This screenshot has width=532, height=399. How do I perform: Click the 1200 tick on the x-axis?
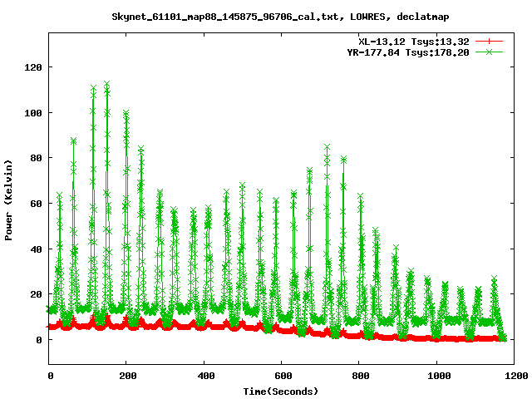click(x=513, y=376)
